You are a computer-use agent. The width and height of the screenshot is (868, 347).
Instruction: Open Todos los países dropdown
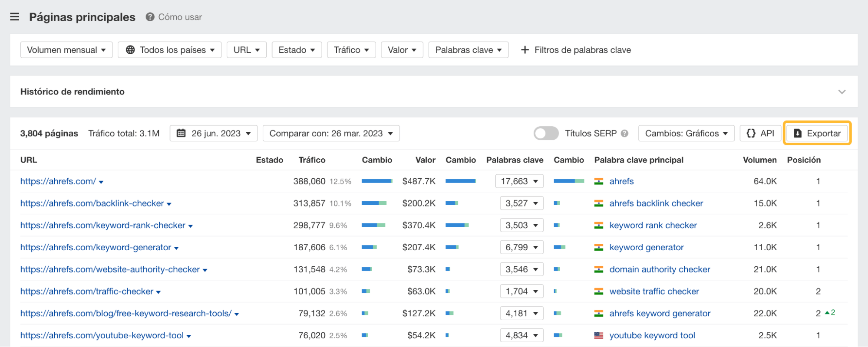coord(170,50)
